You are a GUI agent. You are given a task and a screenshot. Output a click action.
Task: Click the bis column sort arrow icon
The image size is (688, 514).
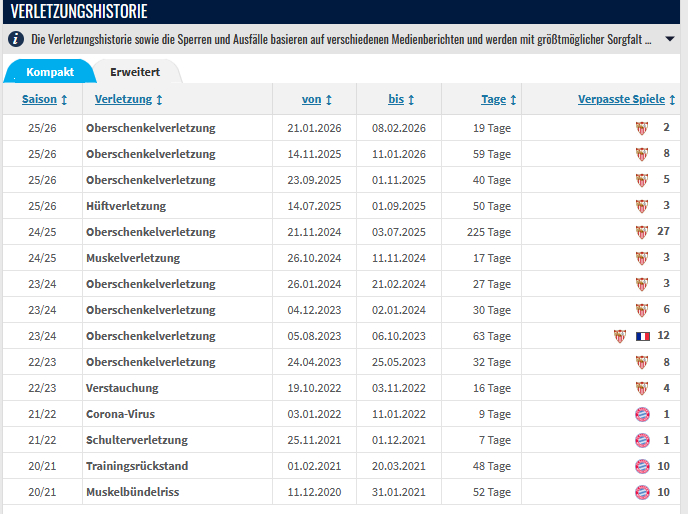(411, 100)
